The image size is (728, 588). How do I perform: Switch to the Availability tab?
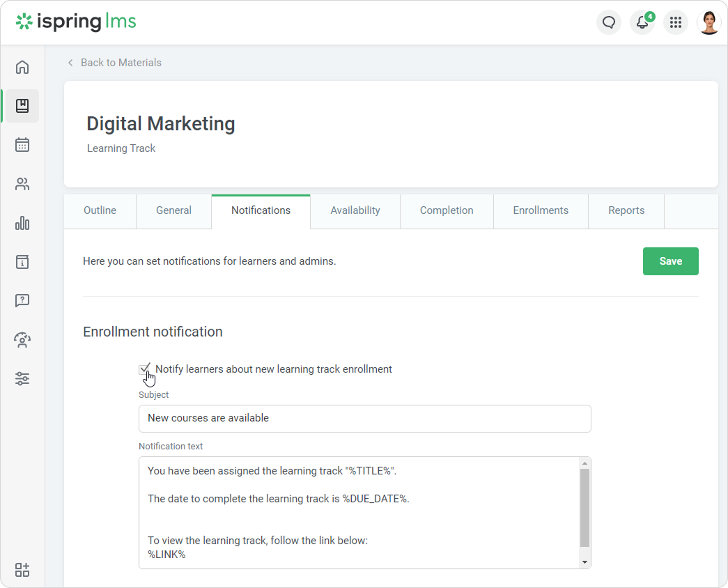click(355, 210)
